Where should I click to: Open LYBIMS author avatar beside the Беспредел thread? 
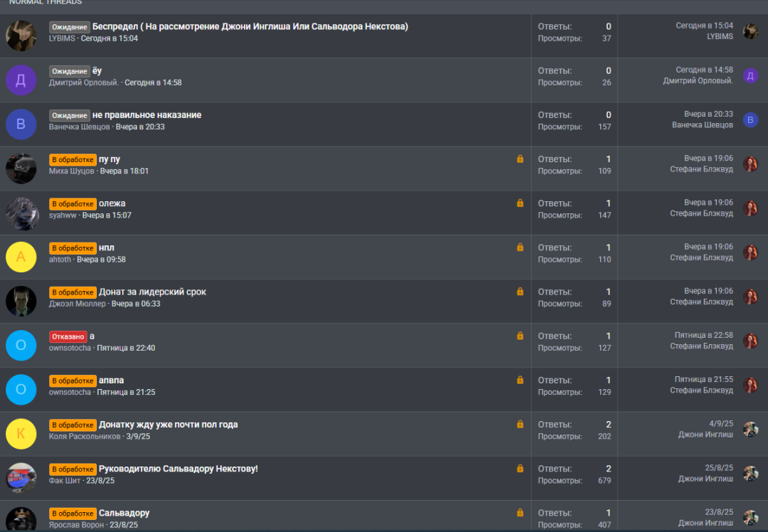(21, 36)
